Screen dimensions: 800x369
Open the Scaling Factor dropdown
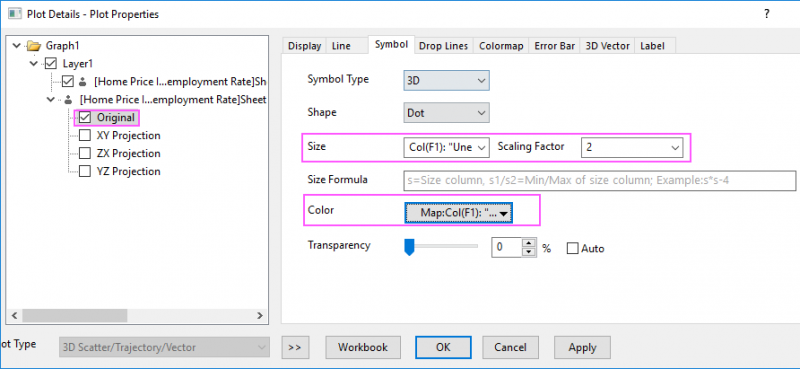632,147
